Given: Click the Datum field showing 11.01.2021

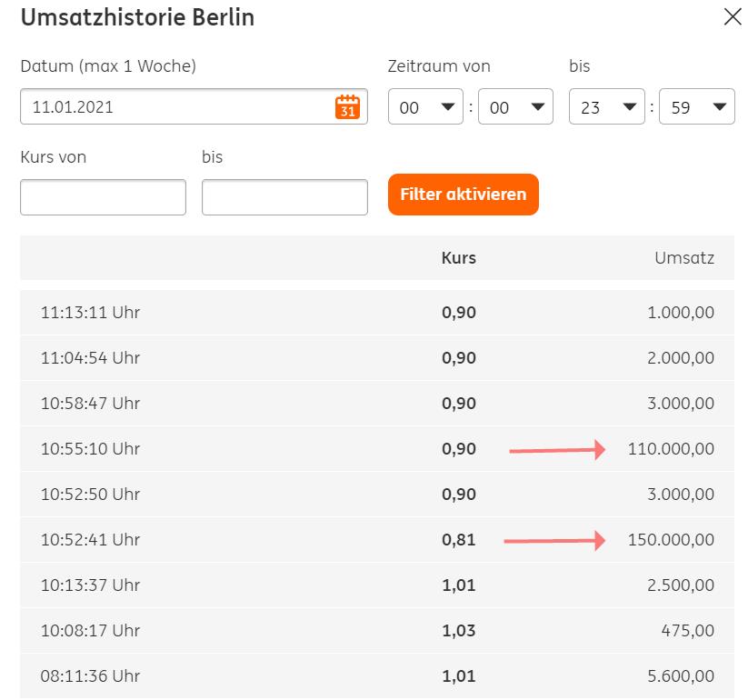Looking at the screenshot, I should [177, 106].
